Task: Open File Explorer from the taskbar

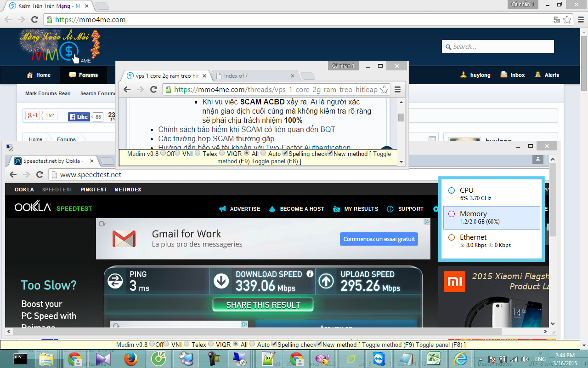Action: 47,359
